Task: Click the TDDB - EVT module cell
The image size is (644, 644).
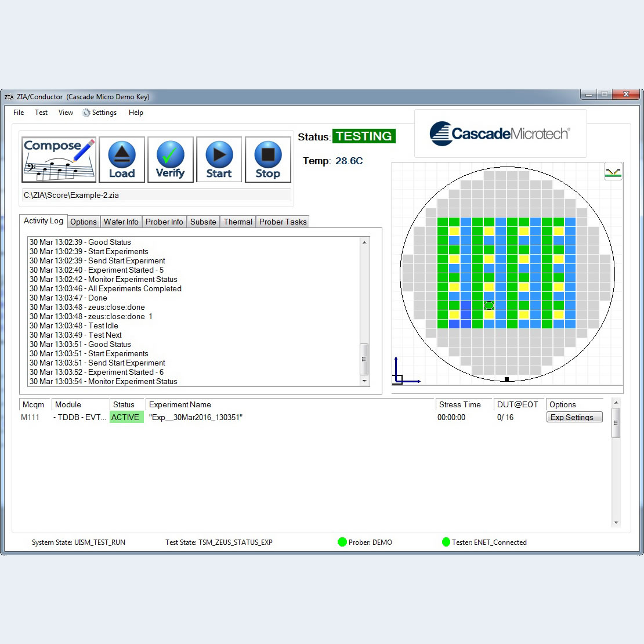Action: [79, 417]
